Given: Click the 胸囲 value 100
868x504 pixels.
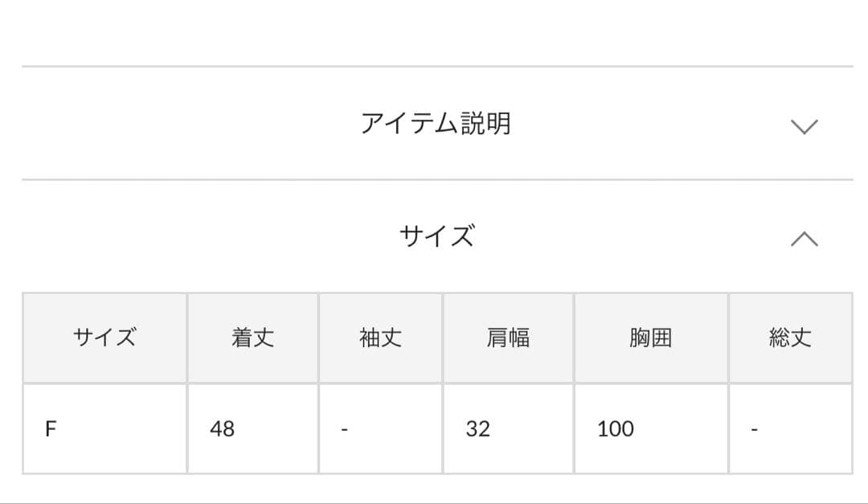Looking at the screenshot, I should pos(615,428).
